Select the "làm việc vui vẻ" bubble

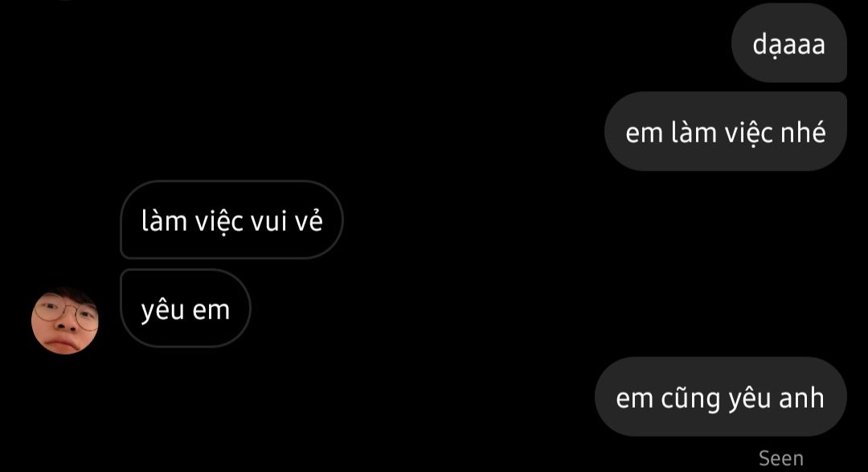click(x=231, y=220)
